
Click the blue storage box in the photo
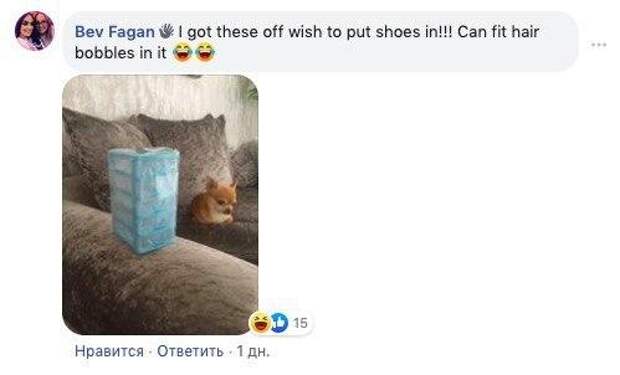pos(144,200)
